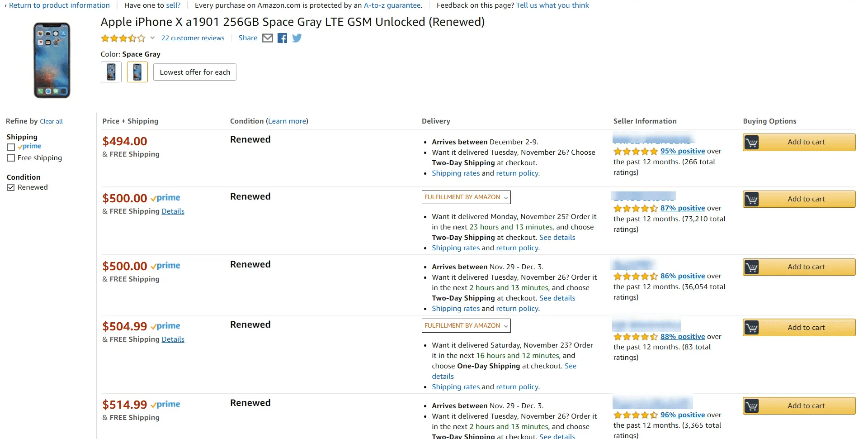
Task: Click cart icon for $494.00 offer
Action: (751, 142)
